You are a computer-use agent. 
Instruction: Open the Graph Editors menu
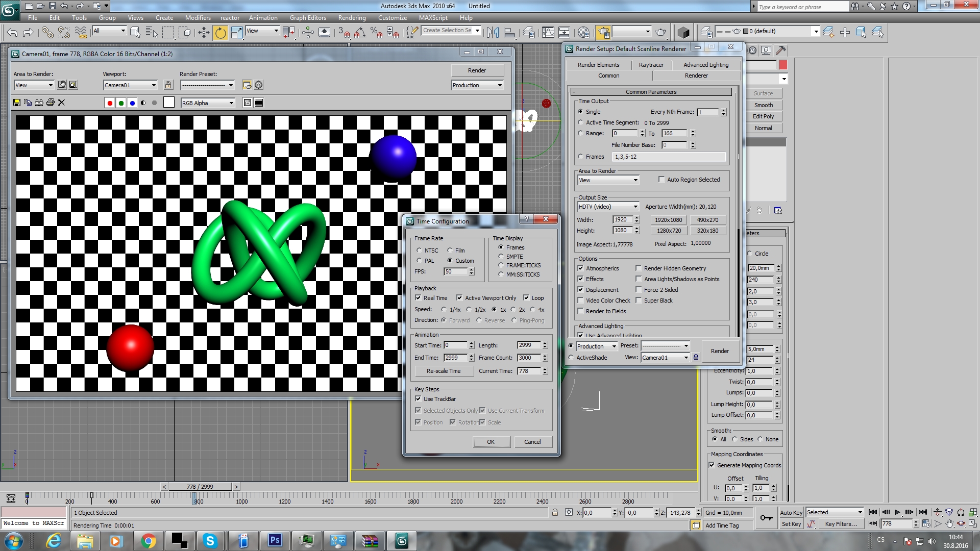point(308,18)
